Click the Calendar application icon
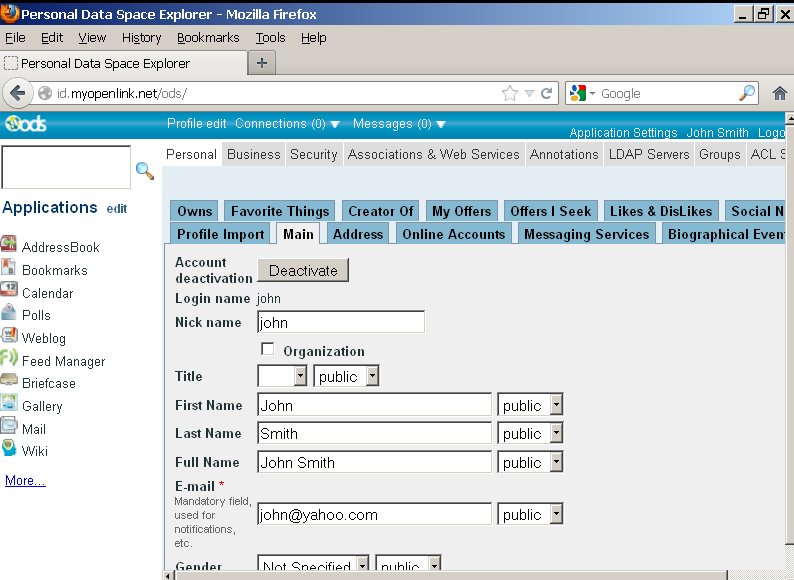This screenshot has width=794, height=580. click(x=9, y=292)
